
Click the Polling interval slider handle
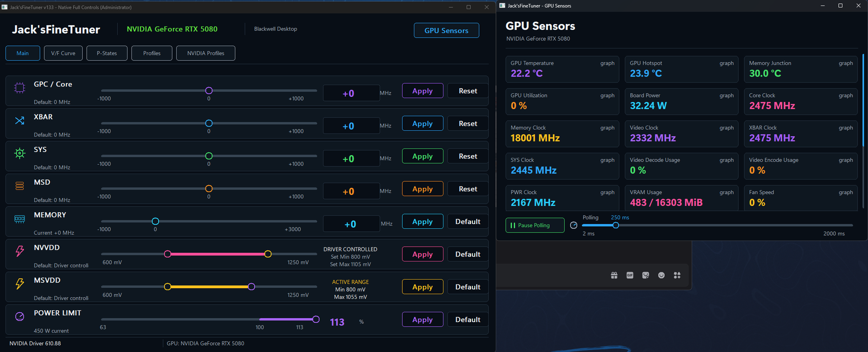616,225
